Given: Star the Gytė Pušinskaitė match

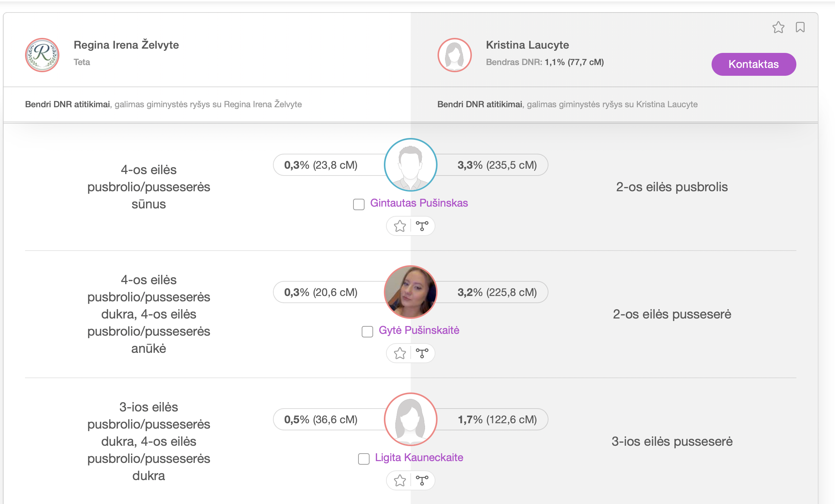Looking at the screenshot, I should click(400, 353).
